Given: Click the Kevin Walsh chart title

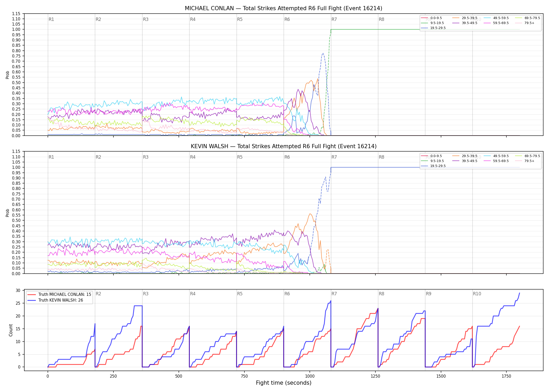Looking at the screenshot, I should (283, 146).
